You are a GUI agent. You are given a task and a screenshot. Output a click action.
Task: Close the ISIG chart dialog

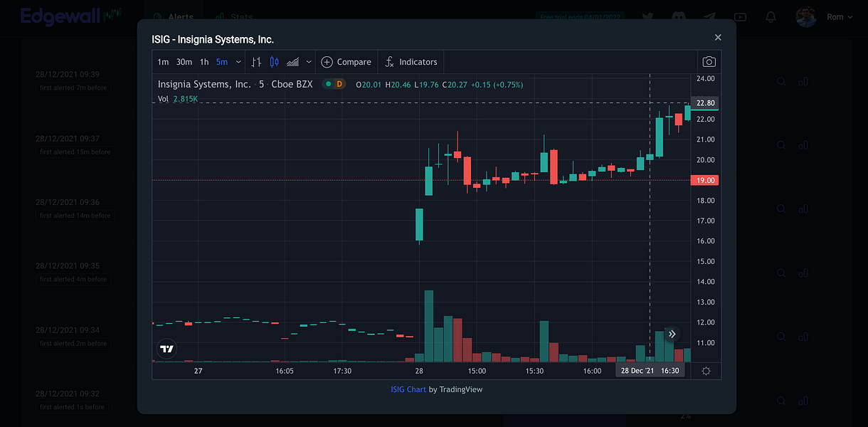tap(718, 37)
